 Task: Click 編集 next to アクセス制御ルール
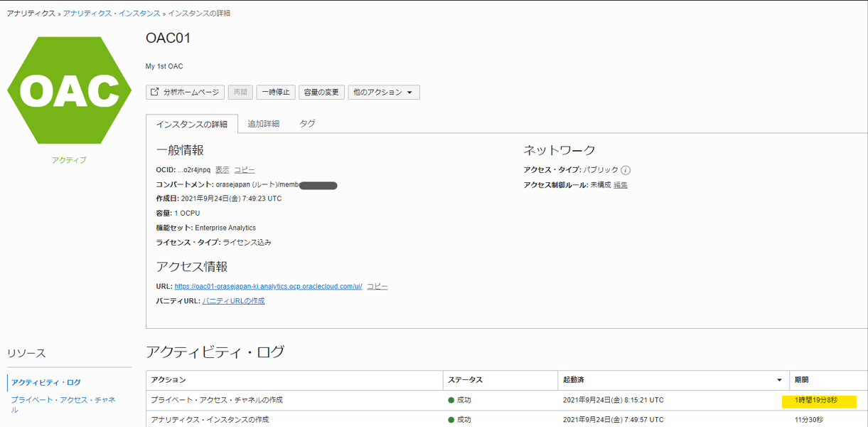(x=621, y=184)
